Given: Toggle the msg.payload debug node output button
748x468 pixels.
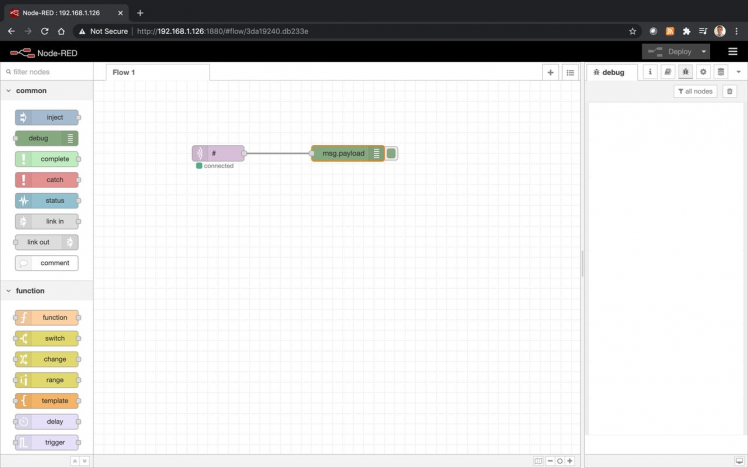Looking at the screenshot, I should [392, 153].
